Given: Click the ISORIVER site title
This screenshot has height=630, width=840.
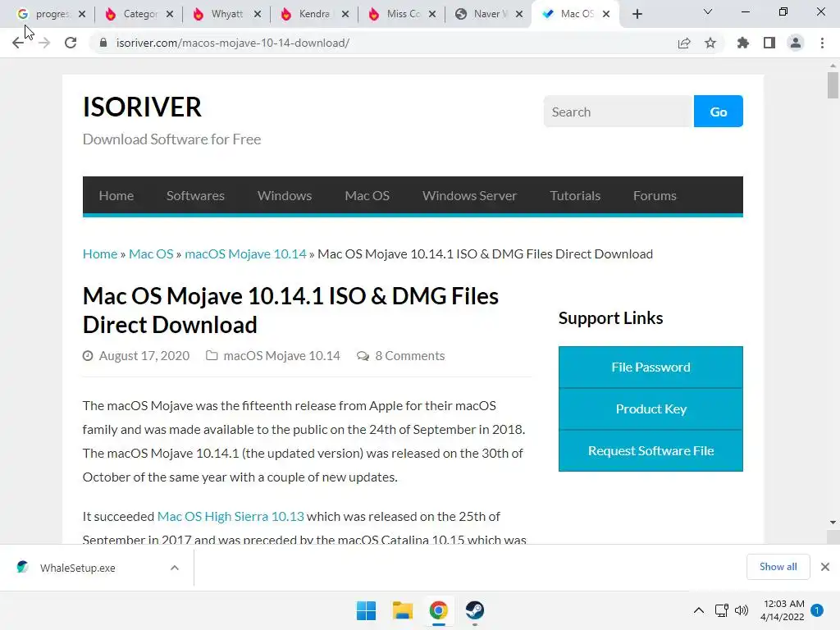Looking at the screenshot, I should (x=142, y=107).
